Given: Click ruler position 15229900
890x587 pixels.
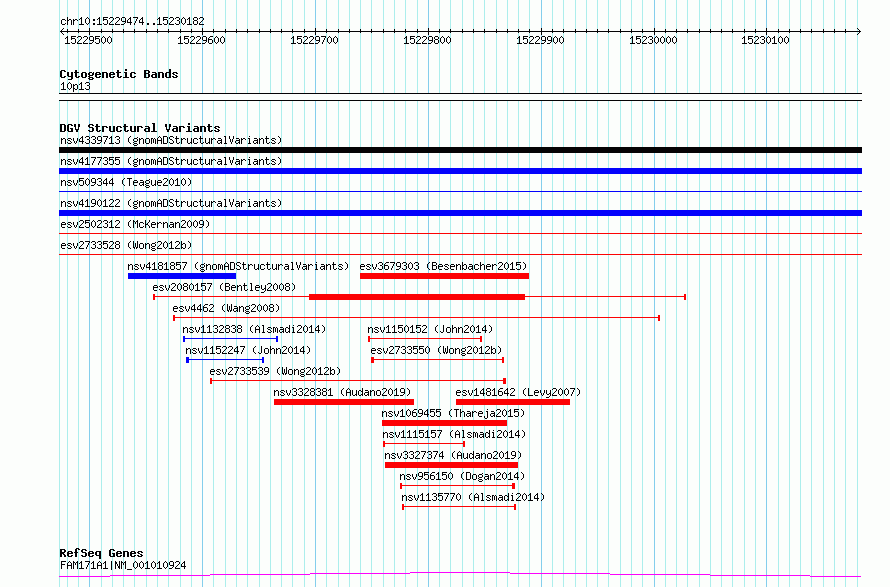Looking at the screenshot, I should click(540, 40).
